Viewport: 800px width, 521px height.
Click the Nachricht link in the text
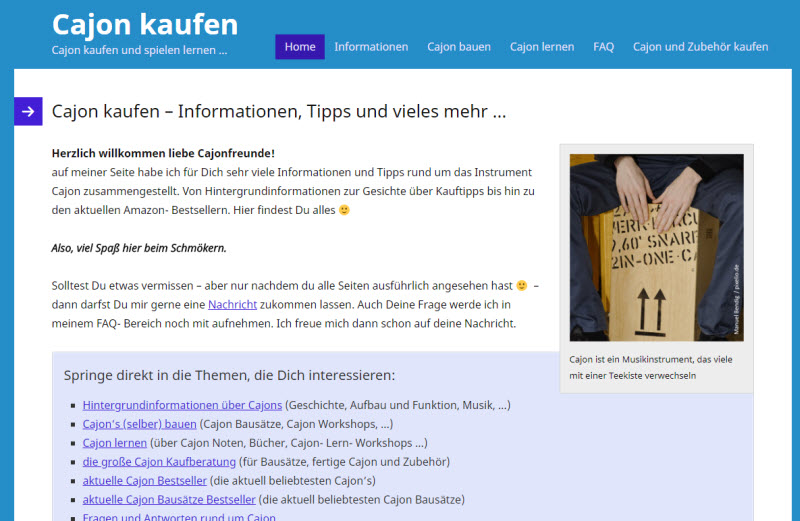(x=232, y=304)
